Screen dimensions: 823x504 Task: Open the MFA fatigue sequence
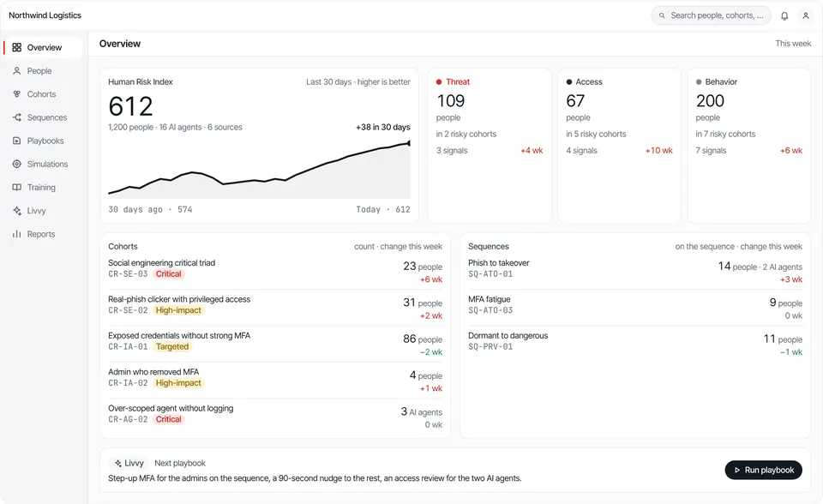click(635, 307)
